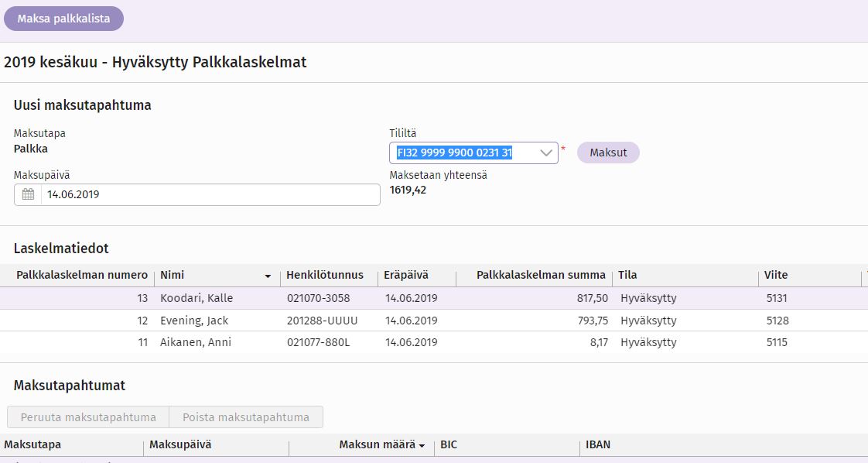Click the Maksut button
868x463 pixels.
[608, 153]
